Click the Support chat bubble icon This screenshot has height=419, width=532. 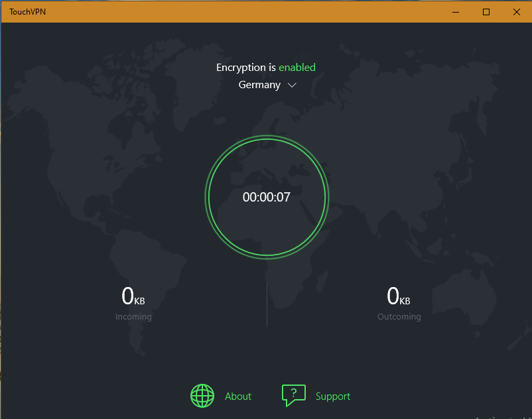293,395
